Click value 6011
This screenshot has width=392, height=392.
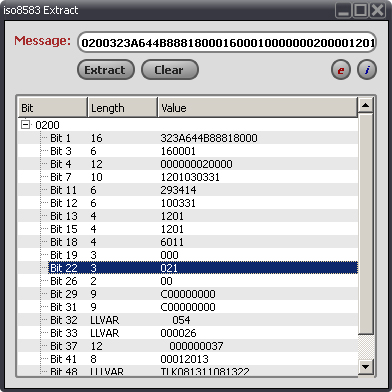(172, 242)
